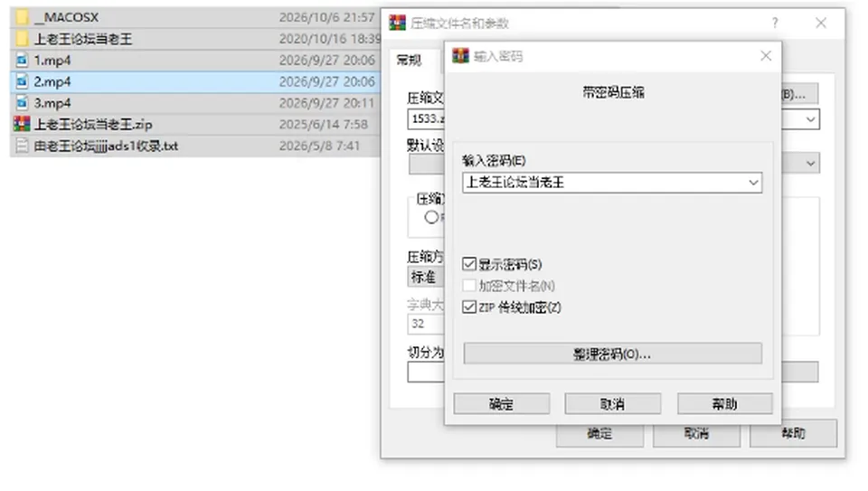The width and height of the screenshot is (868, 491).
Task: Select the 2.mp4 file name
Action: coord(52,81)
